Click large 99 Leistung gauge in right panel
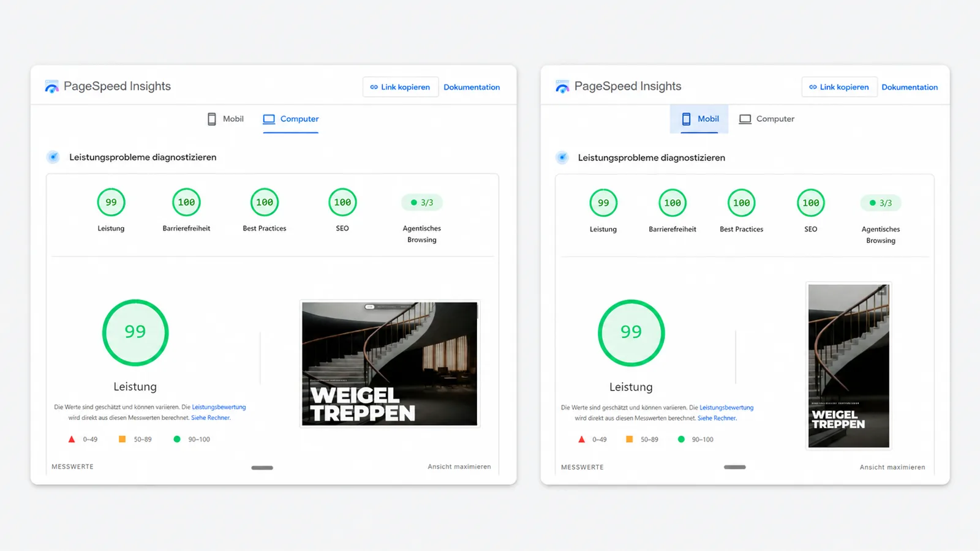This screenshot has width=980, height=551. tap(631, 333)
